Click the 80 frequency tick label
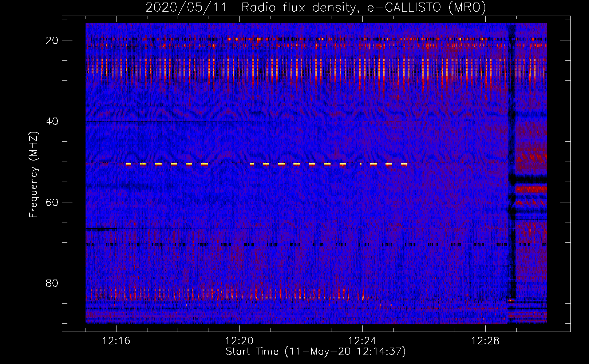This screenshot has width=589, height=364. (52, 283)
